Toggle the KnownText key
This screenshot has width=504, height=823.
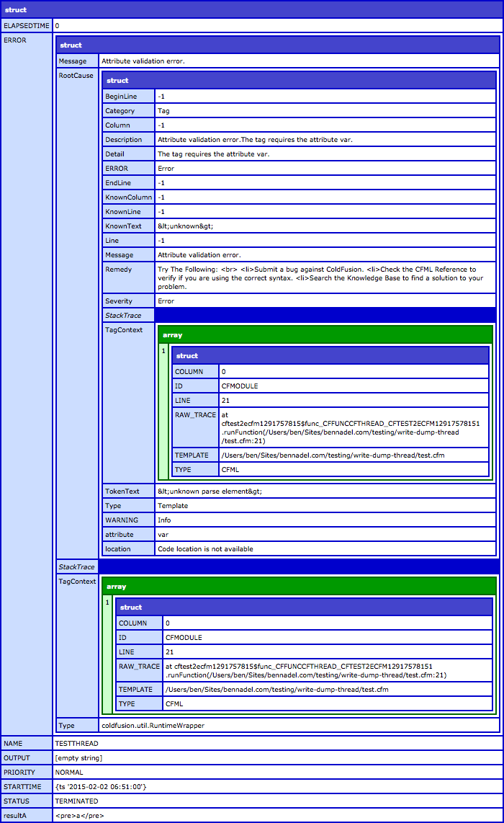[128, 226]
